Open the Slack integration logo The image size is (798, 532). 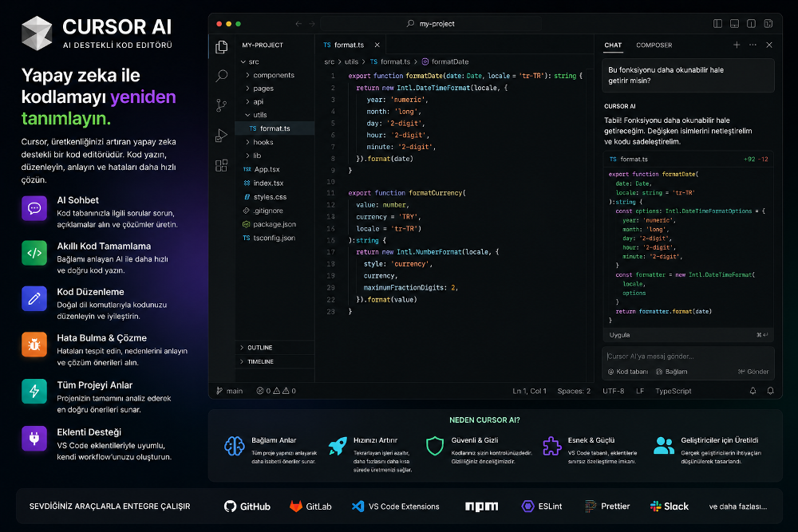(670, 506)
